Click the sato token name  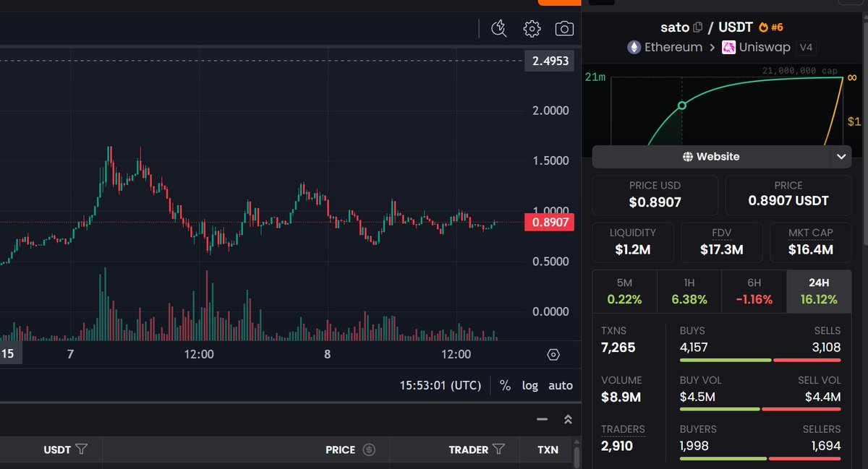point(675,27)
